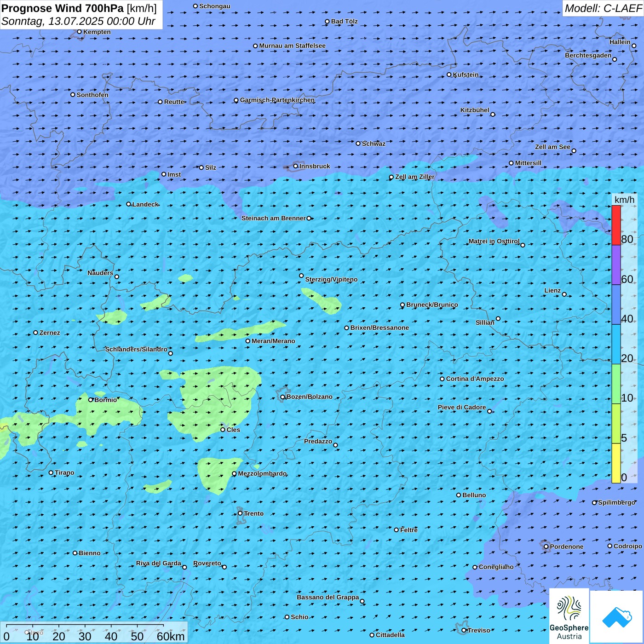Click the Pordenone city marker
Image resolution: width=644 pixels, height=644 pixels.
tap(546, 546)
